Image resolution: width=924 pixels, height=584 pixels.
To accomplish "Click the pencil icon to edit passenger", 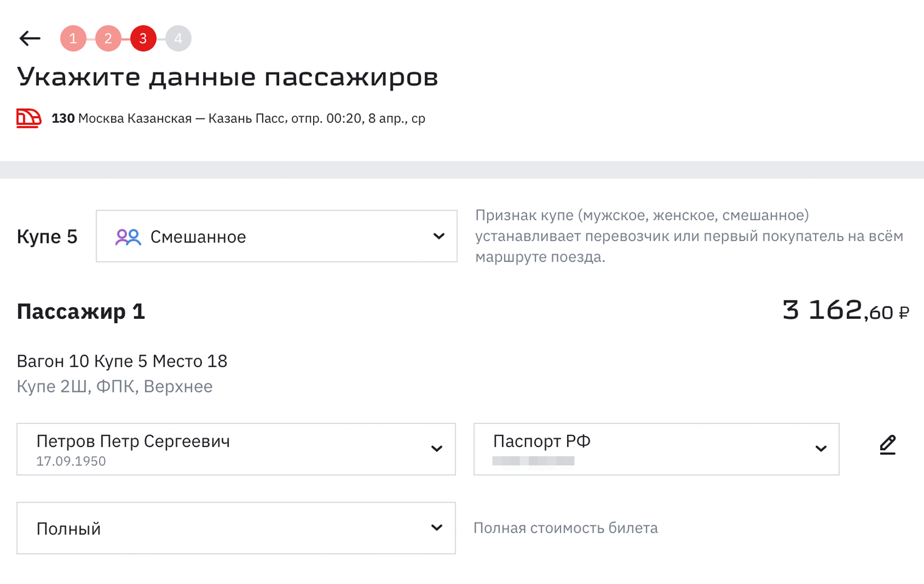I will [888, 445].
